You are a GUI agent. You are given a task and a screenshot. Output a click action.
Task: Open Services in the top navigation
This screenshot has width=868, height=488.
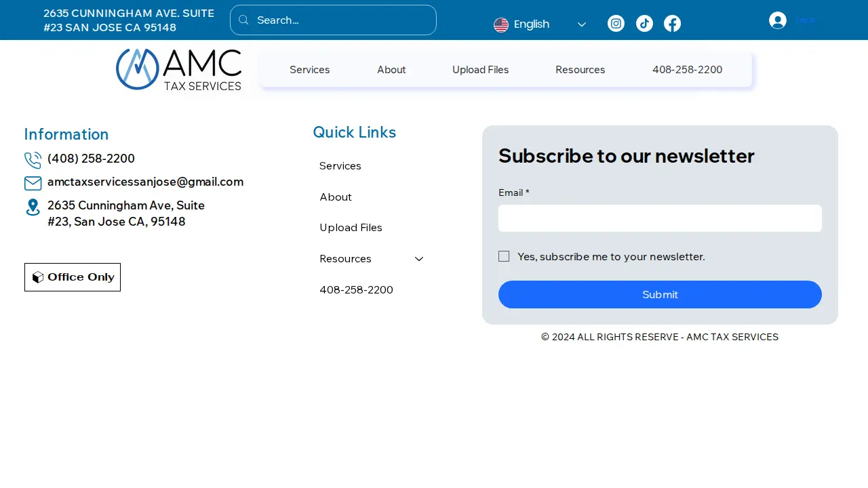coord(310,70)
